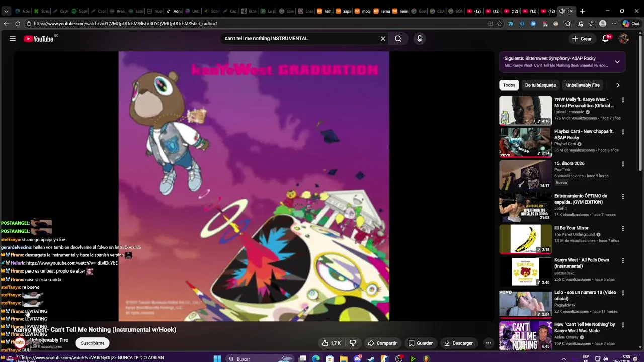
Task: Open options for Entrenamiento ÓPTIMO video
Action: [623, 197]
